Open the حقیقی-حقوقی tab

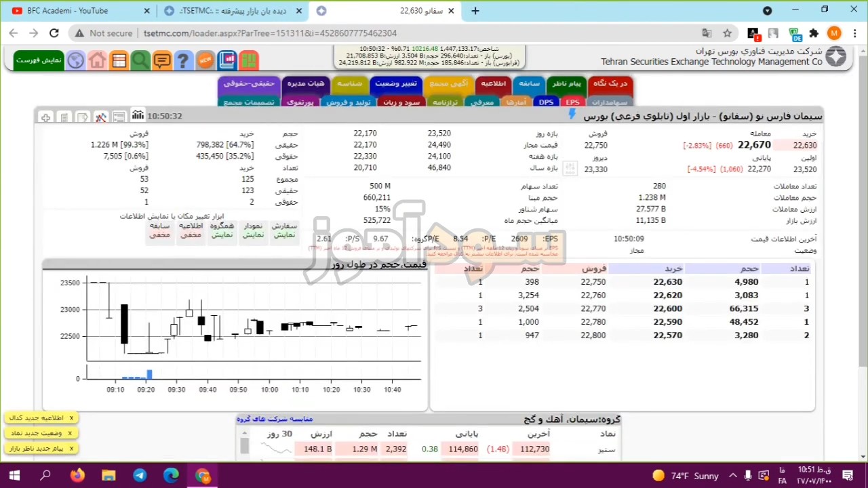click(x=249, y=83)
